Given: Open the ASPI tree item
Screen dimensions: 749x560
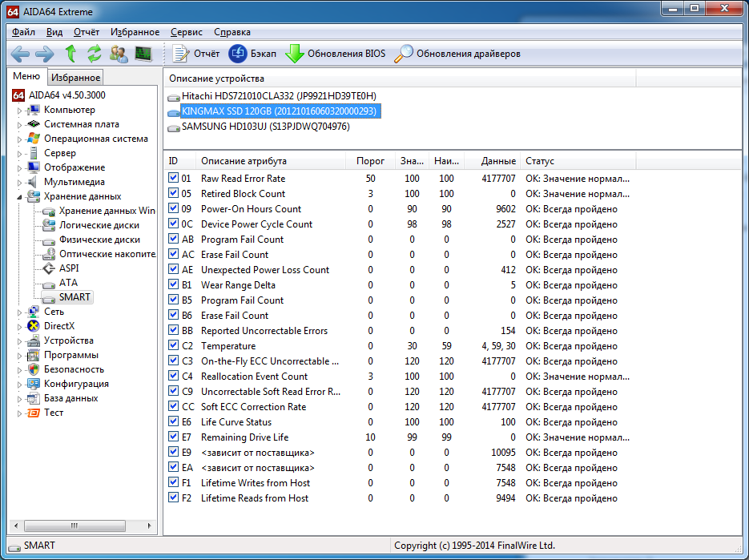Looking at the screenshot, I should click(69, 268).
